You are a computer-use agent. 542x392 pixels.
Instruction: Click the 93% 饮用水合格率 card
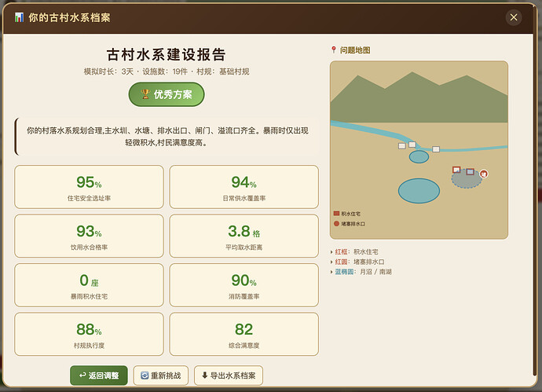[x=90, y=236]
